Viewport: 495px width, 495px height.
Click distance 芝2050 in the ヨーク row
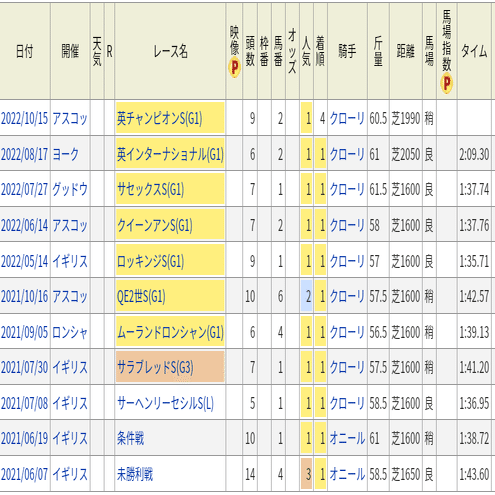(406, 154)
